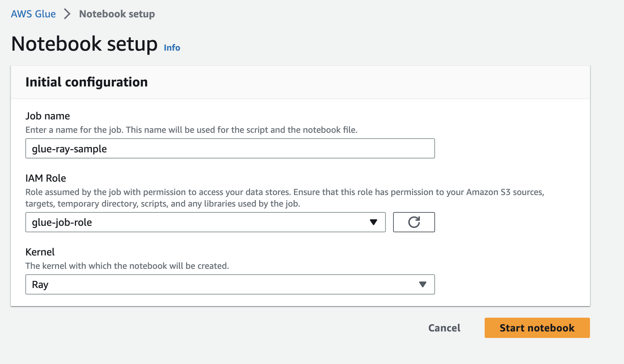Click the dropdown arrow on the Kernel selector
624x364 pixels.
[x=422, y=284]
